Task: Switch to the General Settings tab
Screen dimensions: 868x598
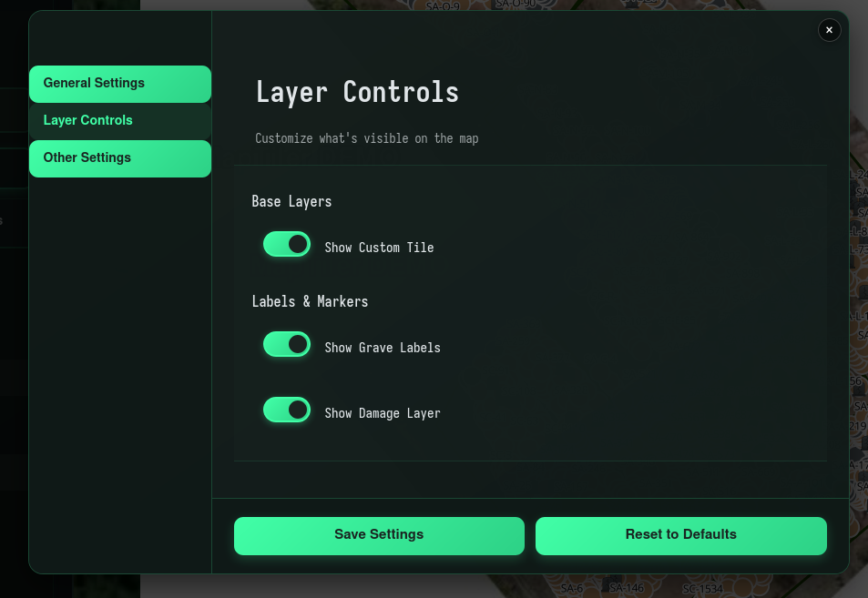Action: tap(119, 83)
